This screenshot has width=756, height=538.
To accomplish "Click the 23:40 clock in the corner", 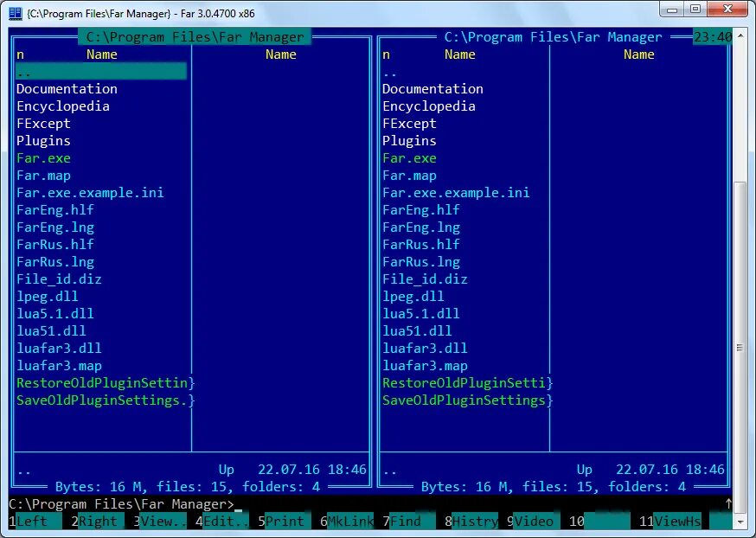I will (x=713, y=36).
